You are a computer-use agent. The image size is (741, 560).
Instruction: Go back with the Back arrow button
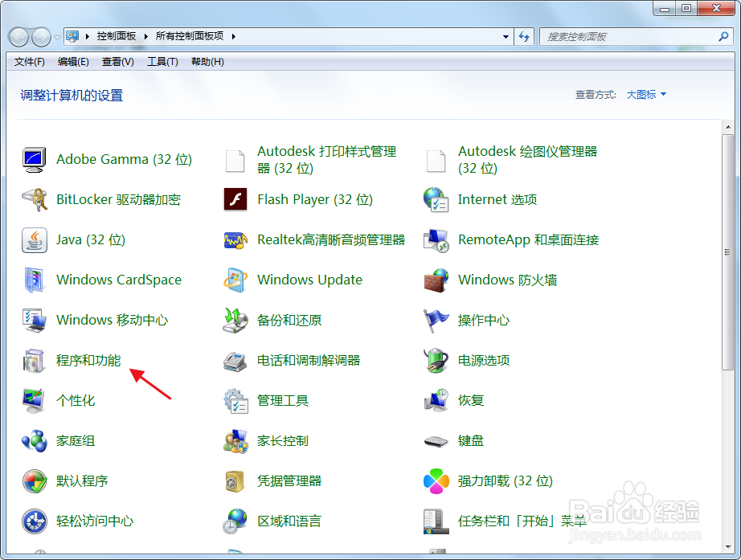click(18, 37)
